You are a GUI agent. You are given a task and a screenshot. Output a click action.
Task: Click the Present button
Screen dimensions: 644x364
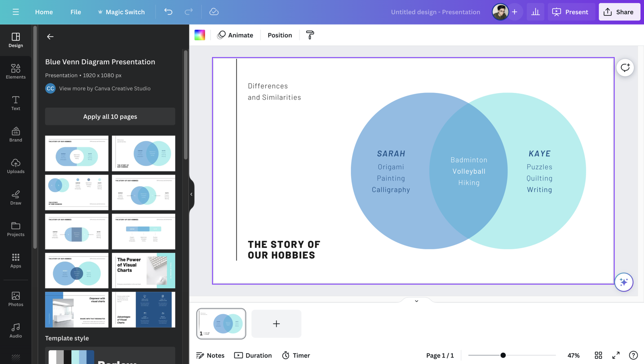pos(571,12)
